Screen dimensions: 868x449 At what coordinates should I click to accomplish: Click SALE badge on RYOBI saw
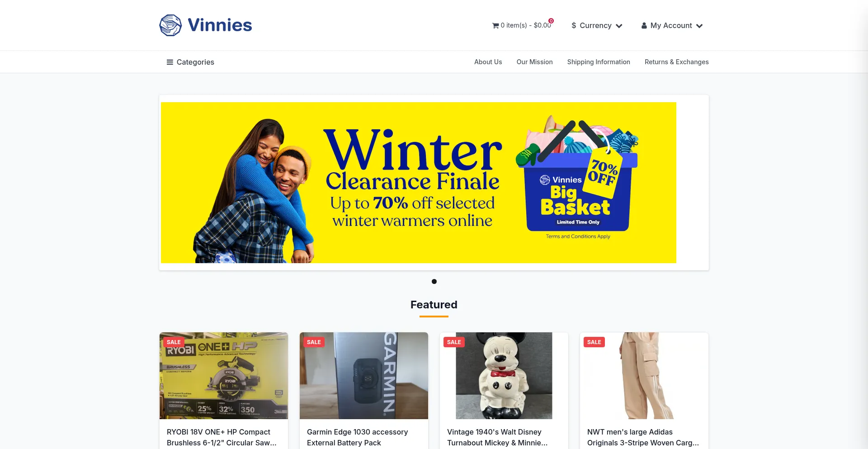point(174,342)
